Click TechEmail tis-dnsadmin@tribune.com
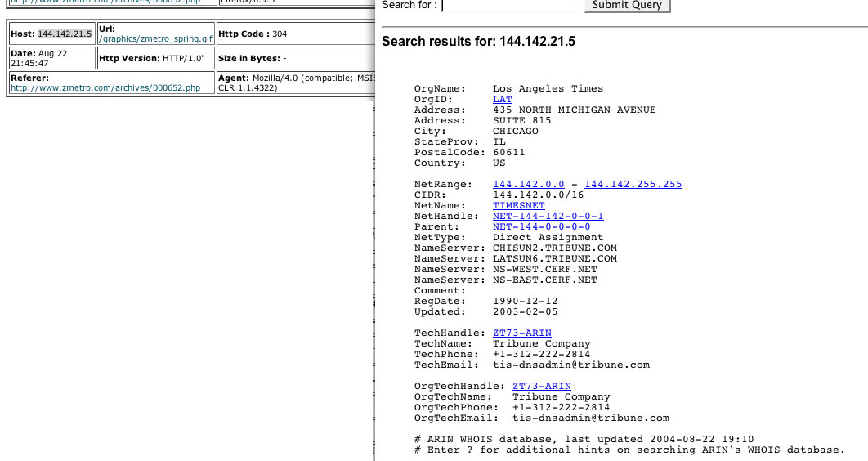The width and height of the screenshot is (868, 461). (x=570, y=365)
